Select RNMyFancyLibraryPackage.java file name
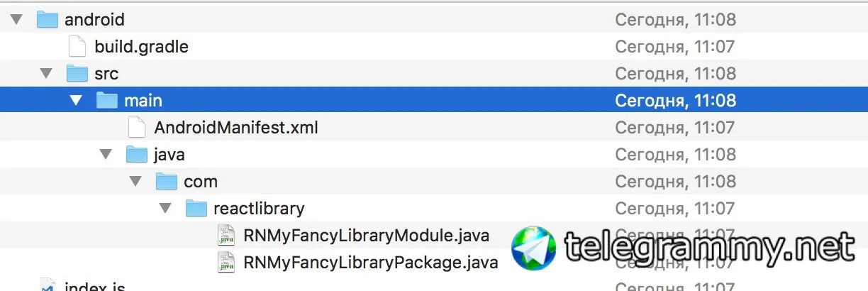 tap(370, 263)
